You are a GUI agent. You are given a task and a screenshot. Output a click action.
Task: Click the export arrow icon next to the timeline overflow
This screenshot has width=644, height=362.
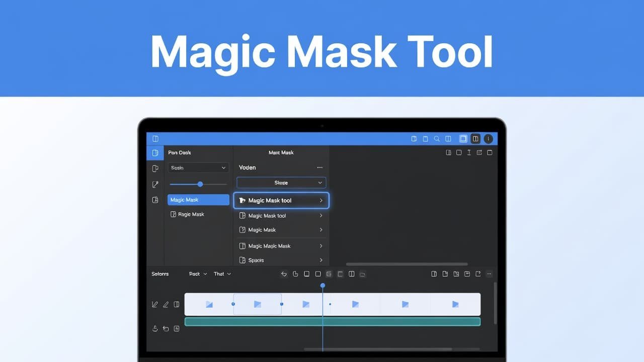(x=478, y=274)
